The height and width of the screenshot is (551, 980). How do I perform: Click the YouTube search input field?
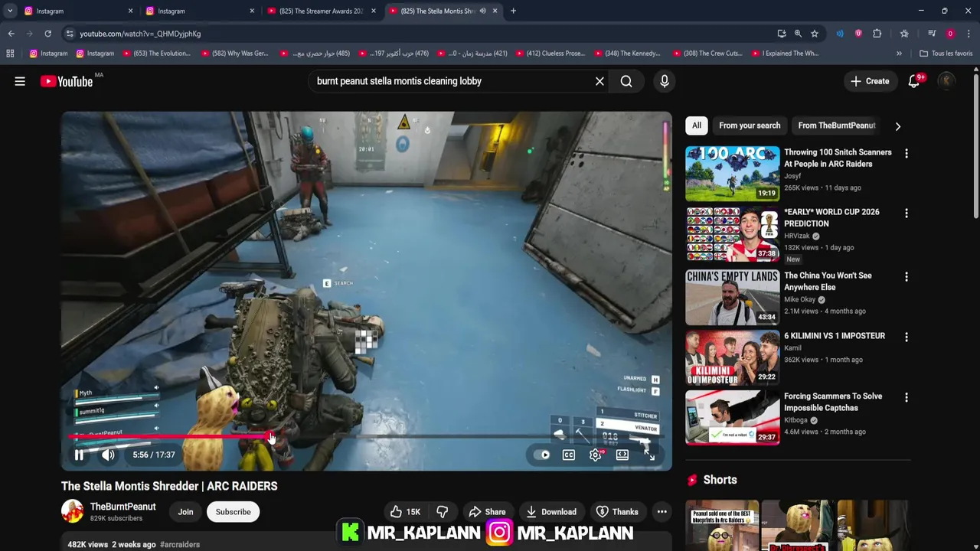[452, 81]
